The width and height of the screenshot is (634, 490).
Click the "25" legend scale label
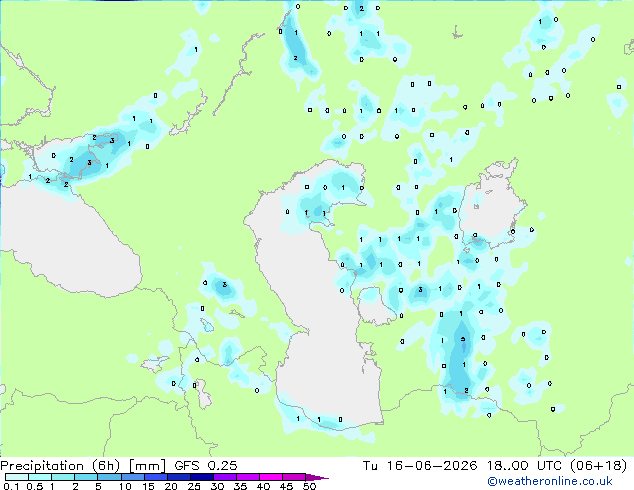[x=194, y=486]
